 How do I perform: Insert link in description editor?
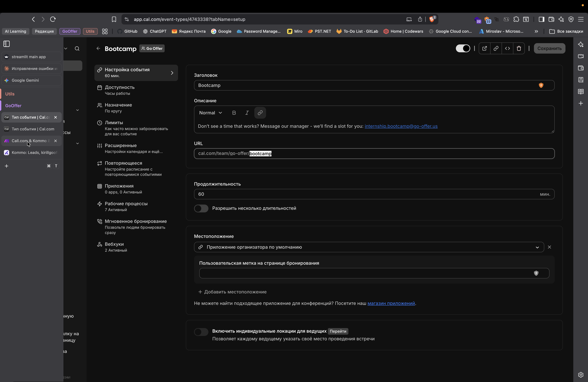point(260,113)
